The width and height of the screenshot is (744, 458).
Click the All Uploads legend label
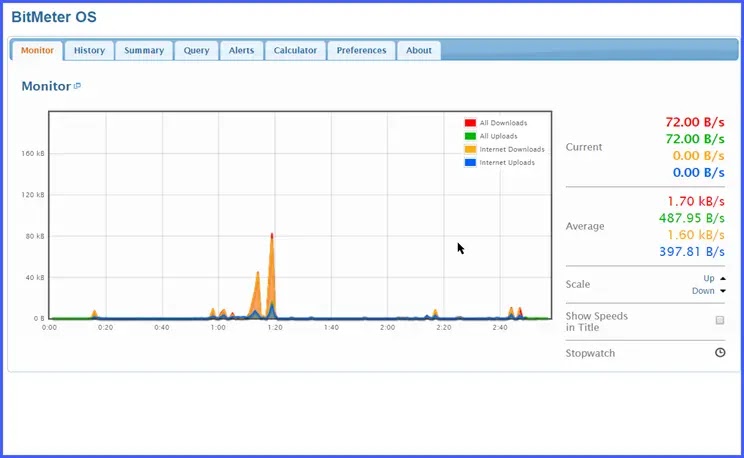498,136
